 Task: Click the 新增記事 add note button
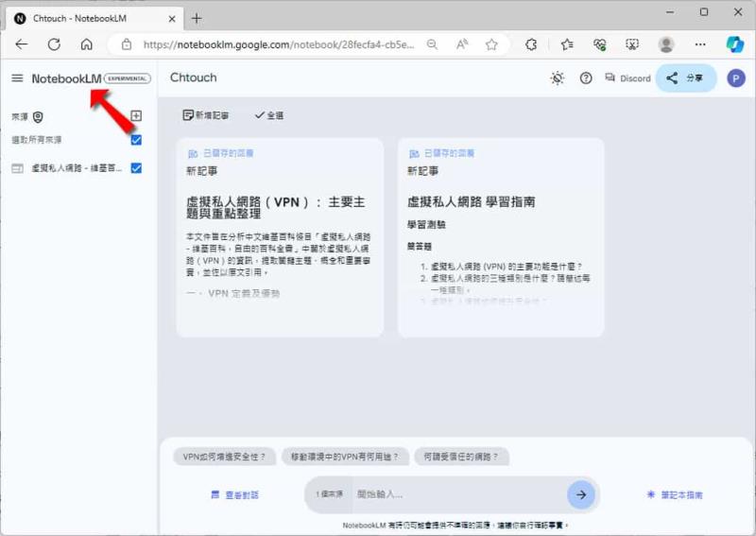pos(206,115)
